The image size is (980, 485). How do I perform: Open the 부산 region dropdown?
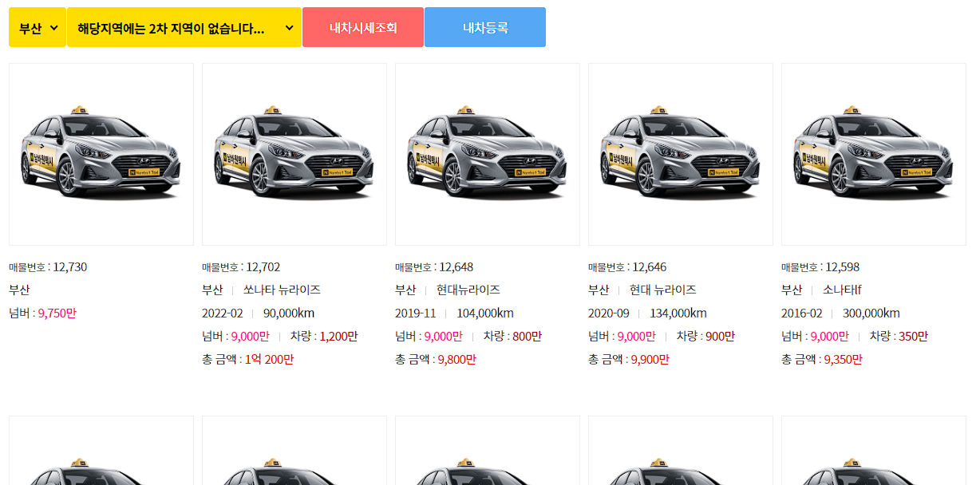[x=37, y=26]
